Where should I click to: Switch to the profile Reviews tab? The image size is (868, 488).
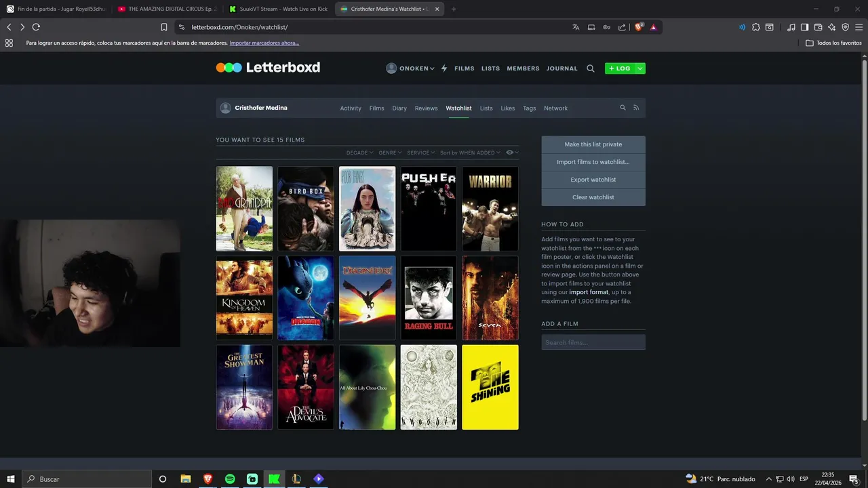[x=426, y=108]
